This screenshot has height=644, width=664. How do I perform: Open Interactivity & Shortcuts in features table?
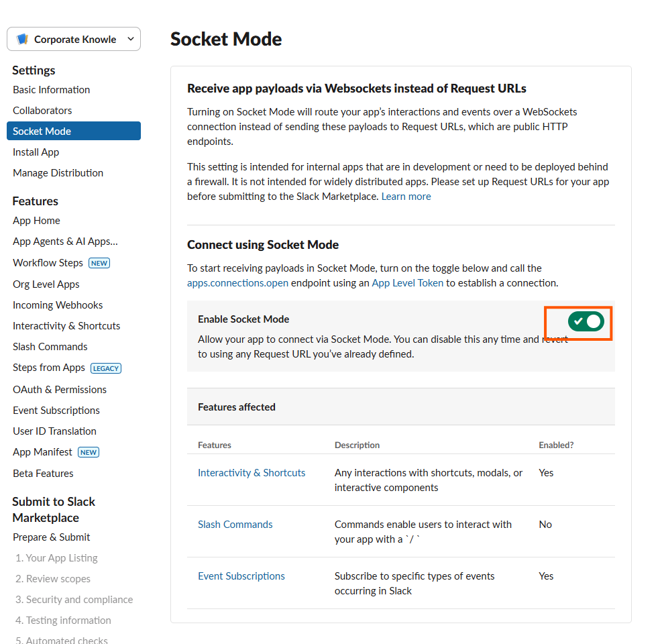(252, 473)
